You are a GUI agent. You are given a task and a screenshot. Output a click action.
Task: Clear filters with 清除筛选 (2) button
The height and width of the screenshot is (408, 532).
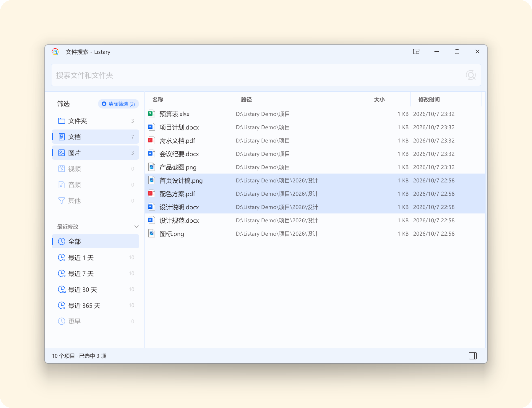(x=118, y=104)
